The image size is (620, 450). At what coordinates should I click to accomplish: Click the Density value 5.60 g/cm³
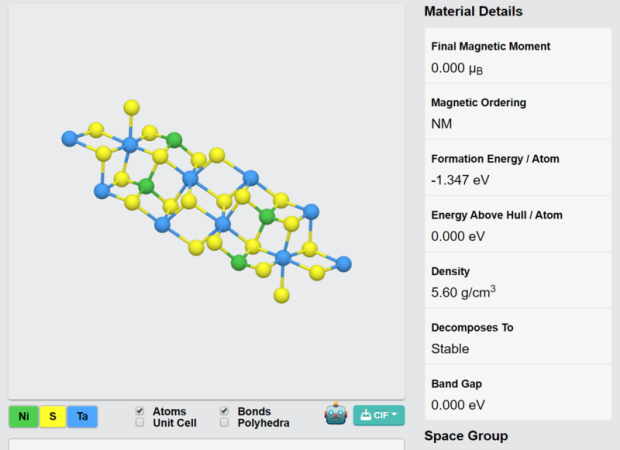pos(463,293)
